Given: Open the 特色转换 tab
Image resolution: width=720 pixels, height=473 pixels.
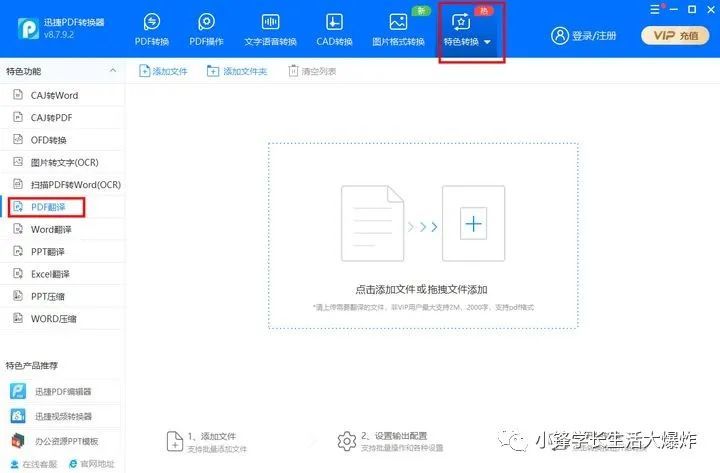Looking at the screenshot, I should 467,29.
